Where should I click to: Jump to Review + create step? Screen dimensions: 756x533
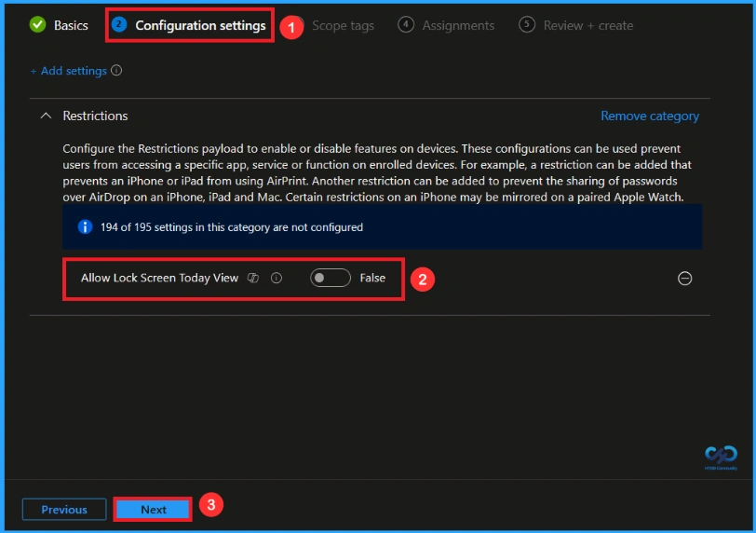click(575, 25)
